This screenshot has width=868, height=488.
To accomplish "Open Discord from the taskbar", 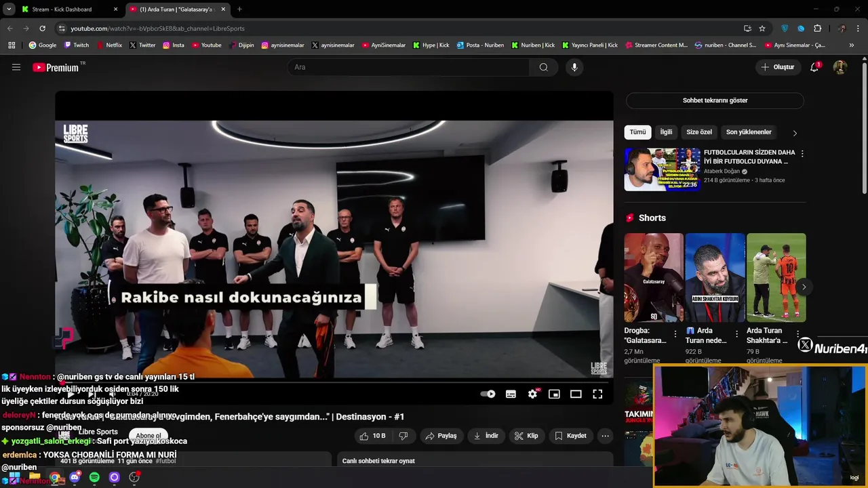I will click(75, 477).
